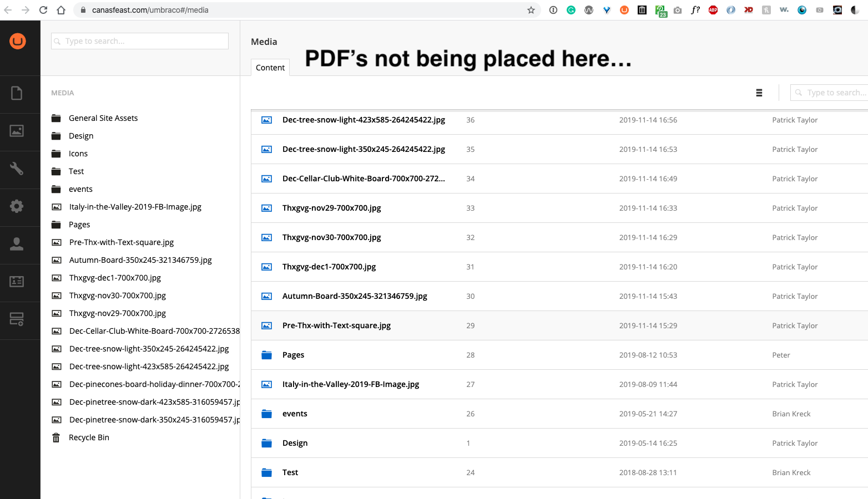Screen dimensions: 868x499
Task: Expand the General Site Assets folder
Action: (103, 118)
